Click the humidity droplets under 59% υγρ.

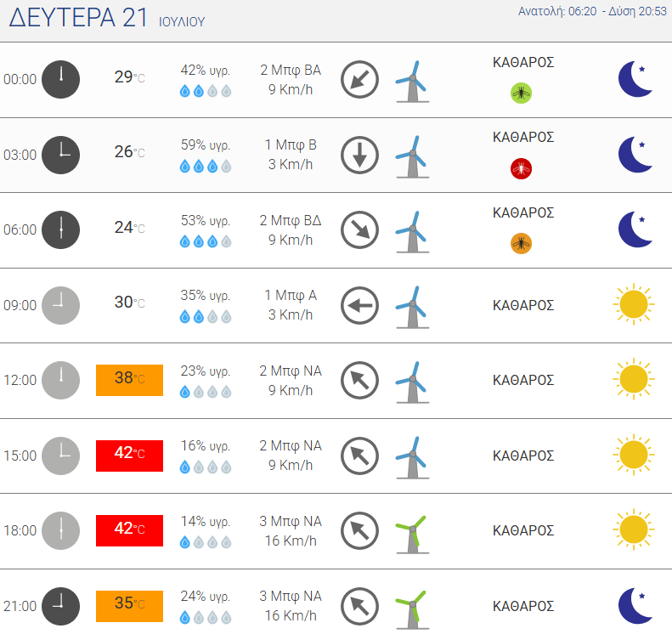coord(206,167)
